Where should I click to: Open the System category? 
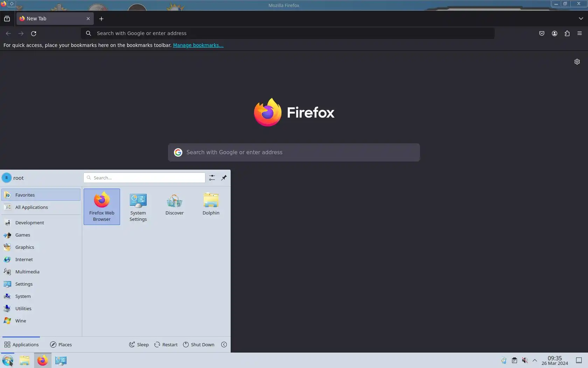[41, 296]
